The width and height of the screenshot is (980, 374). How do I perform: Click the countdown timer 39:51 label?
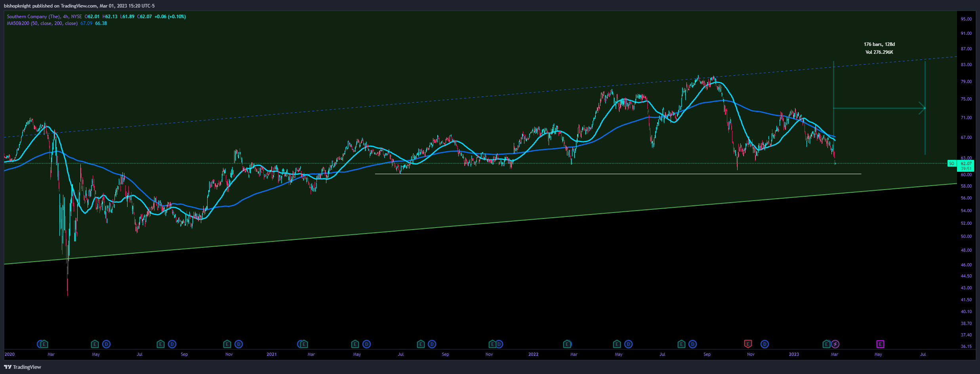click(966, 169)
